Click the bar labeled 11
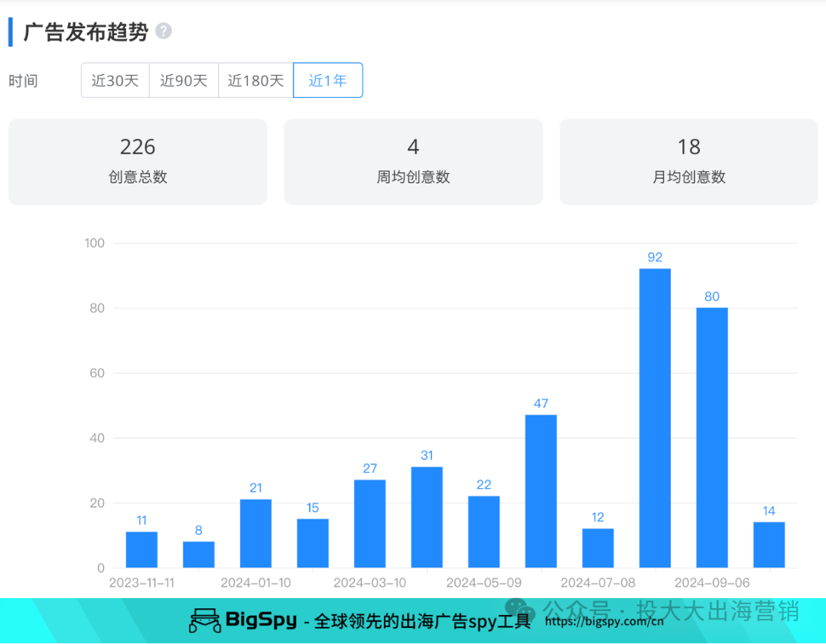The height and width of the screenshot is (644, 826). point(141,550)
